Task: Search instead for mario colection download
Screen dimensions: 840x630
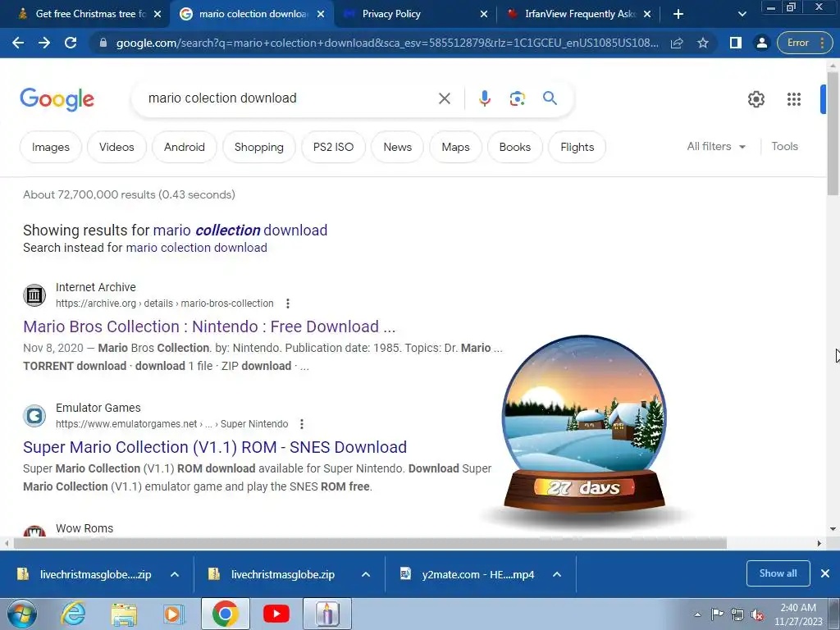Action: click(196, 248)
